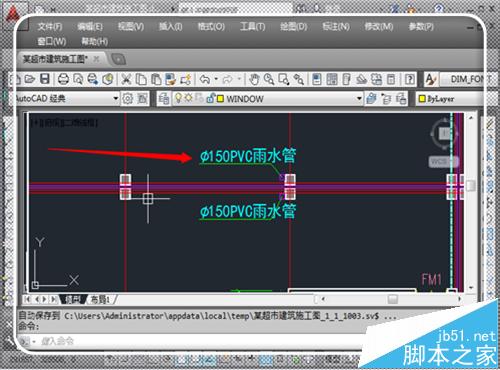Open the Layer States Manager icon

click(401, 99)
